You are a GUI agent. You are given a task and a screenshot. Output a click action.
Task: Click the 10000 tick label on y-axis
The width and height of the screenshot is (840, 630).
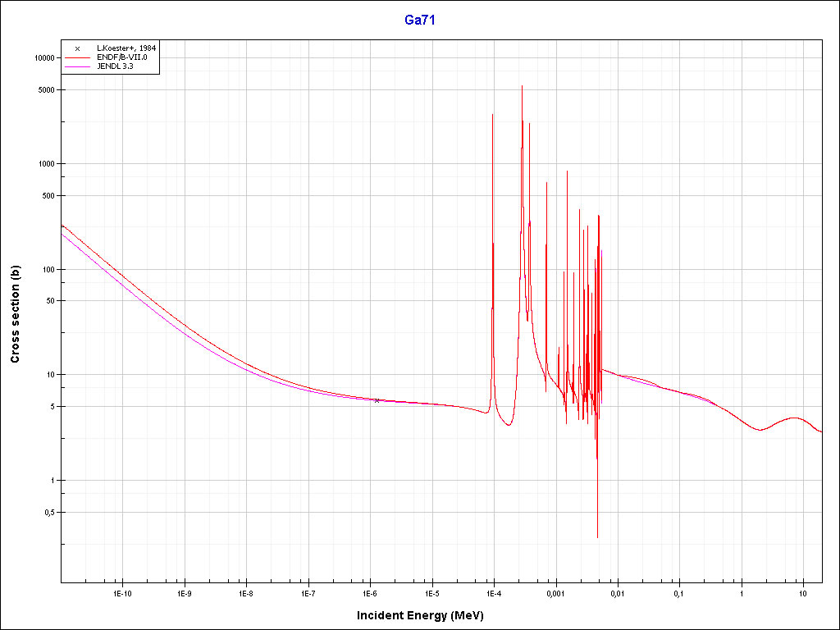tap(41, 58)
